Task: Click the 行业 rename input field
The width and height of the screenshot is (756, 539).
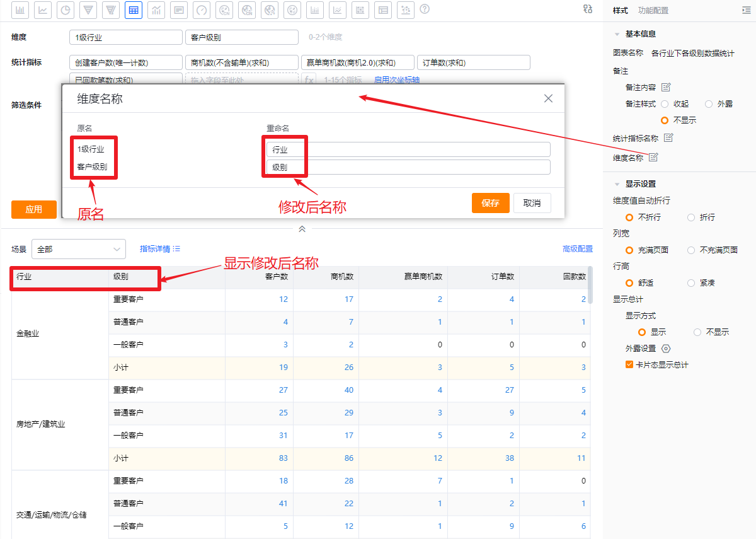Action: [408, 149]
